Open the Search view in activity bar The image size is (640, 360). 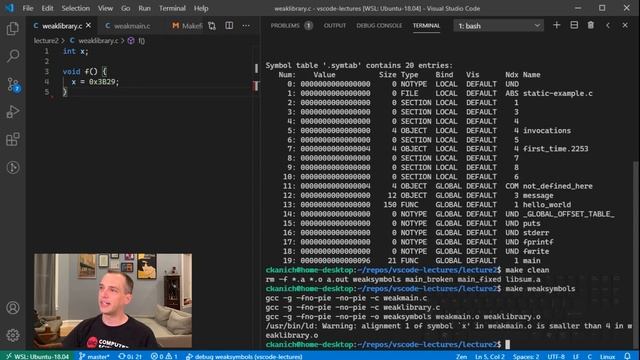pos(13,56)
